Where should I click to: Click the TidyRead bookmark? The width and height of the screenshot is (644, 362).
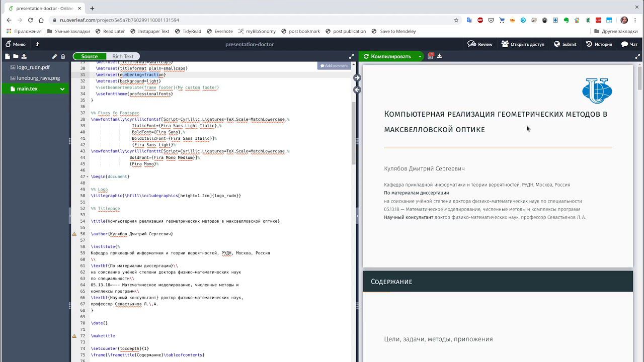pyautogui.click(x=188, y=31)
